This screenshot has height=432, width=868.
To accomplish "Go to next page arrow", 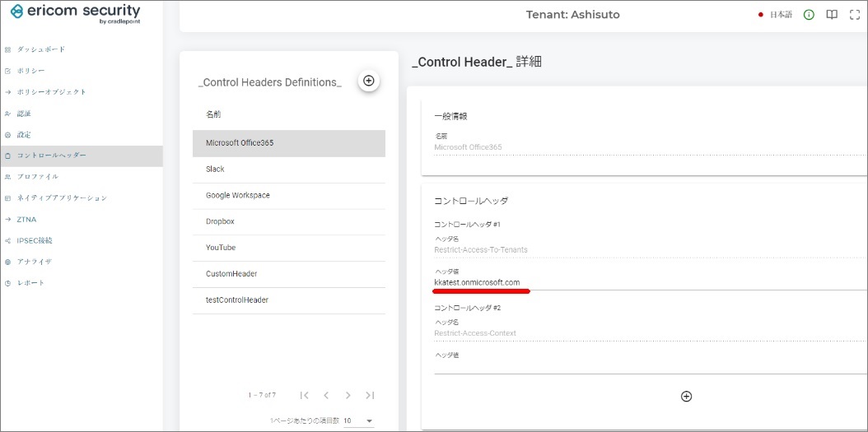I will point(348,396).
